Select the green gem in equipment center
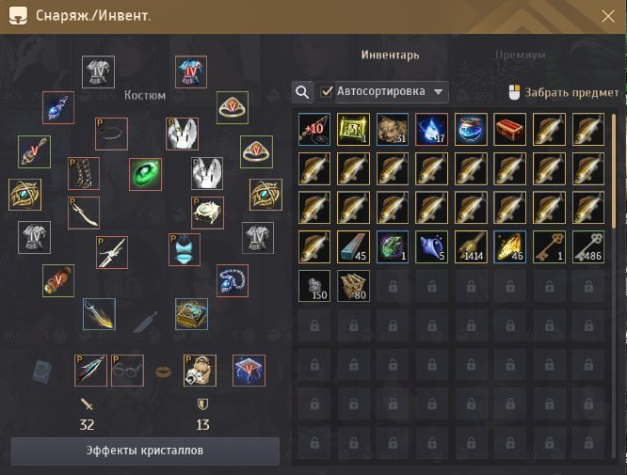The width and height of the screenshot is (627, 475). [x=146, y=174]
